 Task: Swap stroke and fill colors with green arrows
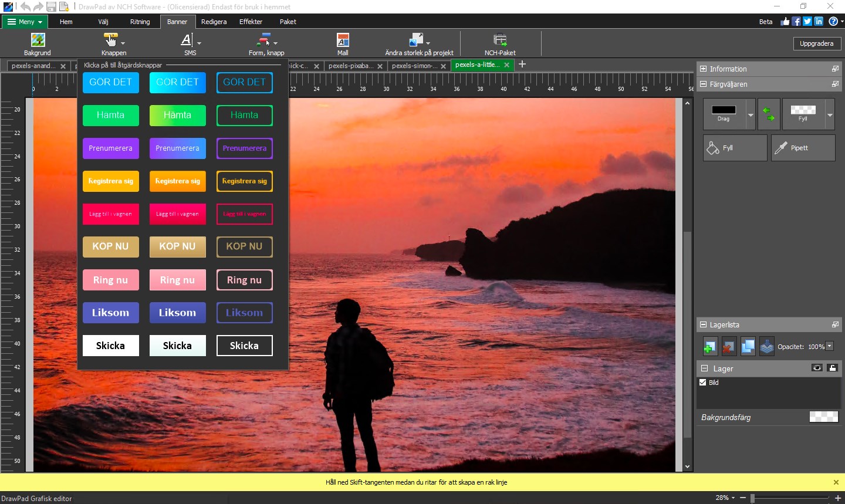click(769, 114)
